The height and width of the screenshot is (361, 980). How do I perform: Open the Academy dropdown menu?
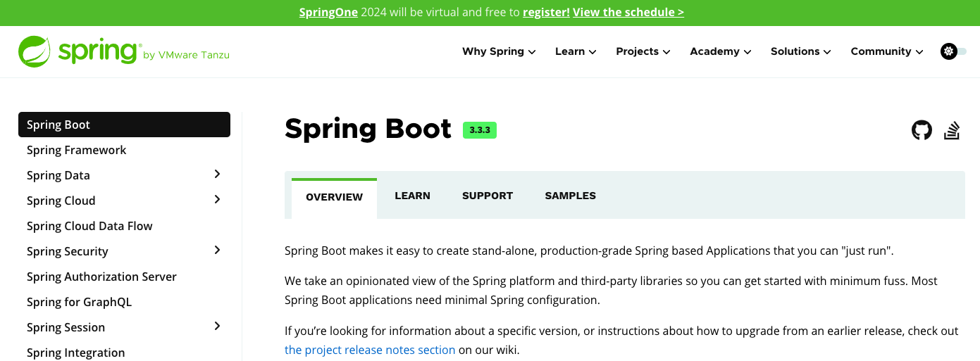coord(720,51)
